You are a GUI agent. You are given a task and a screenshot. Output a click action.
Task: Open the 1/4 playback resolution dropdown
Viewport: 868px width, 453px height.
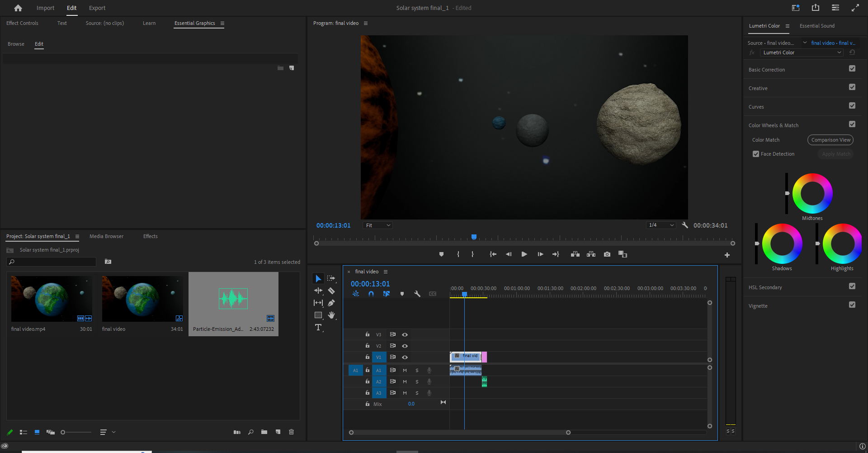pos(661,225)
